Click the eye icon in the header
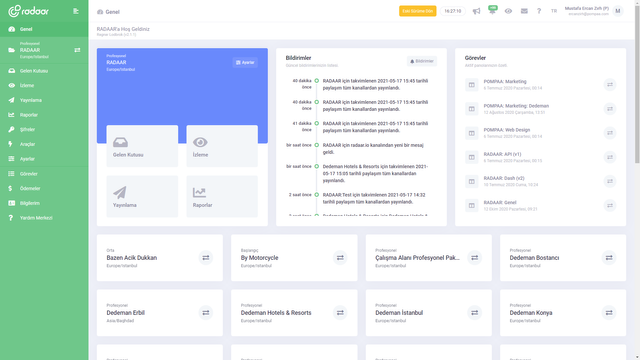The height and width of the screenshot is (360, 640). (508, 11)
